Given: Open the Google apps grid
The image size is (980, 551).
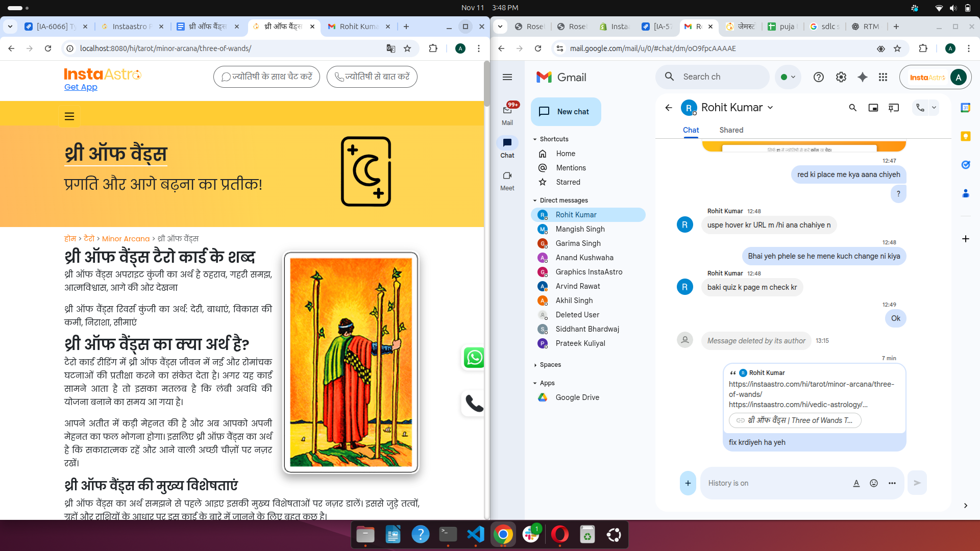Looking at the screenshot, I should (883, 77).
